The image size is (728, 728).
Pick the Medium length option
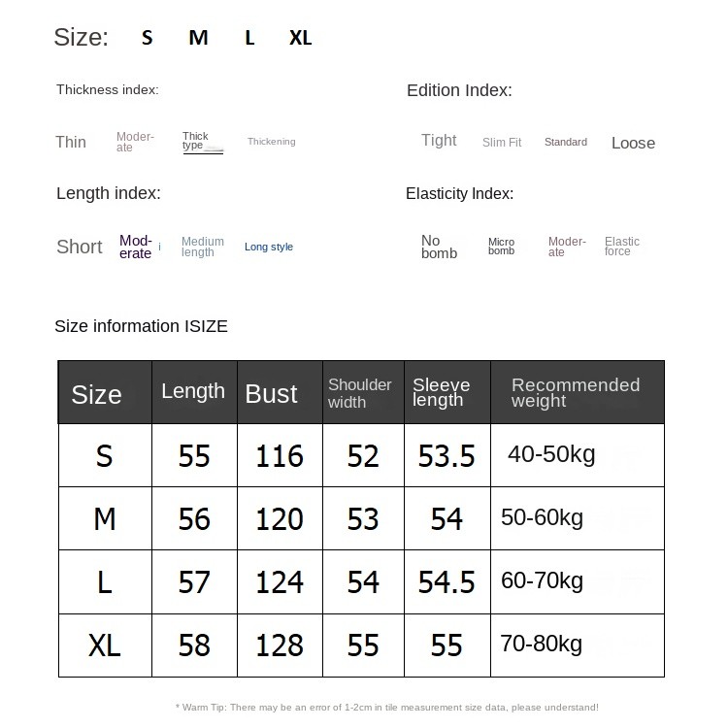[203, 247]
